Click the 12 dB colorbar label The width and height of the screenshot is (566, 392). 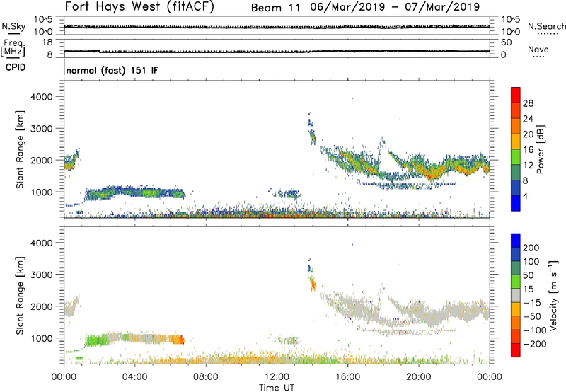click(528, 166)
